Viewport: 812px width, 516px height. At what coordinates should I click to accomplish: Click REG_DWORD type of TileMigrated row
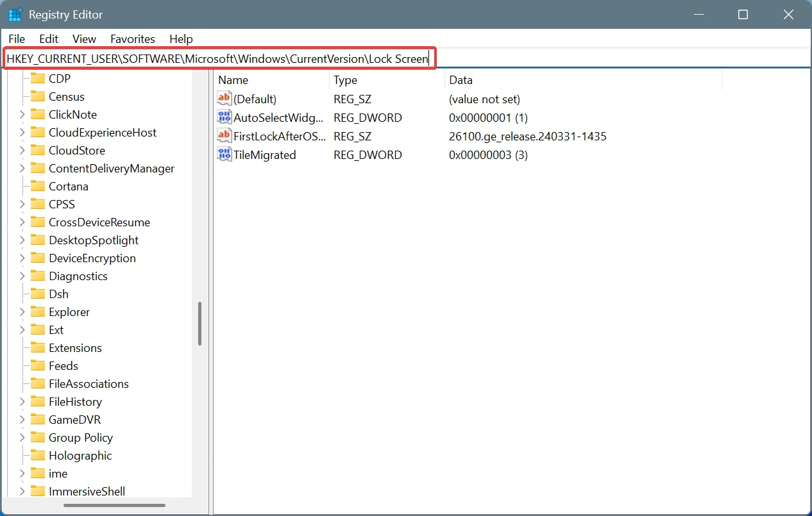coord(368,154)
